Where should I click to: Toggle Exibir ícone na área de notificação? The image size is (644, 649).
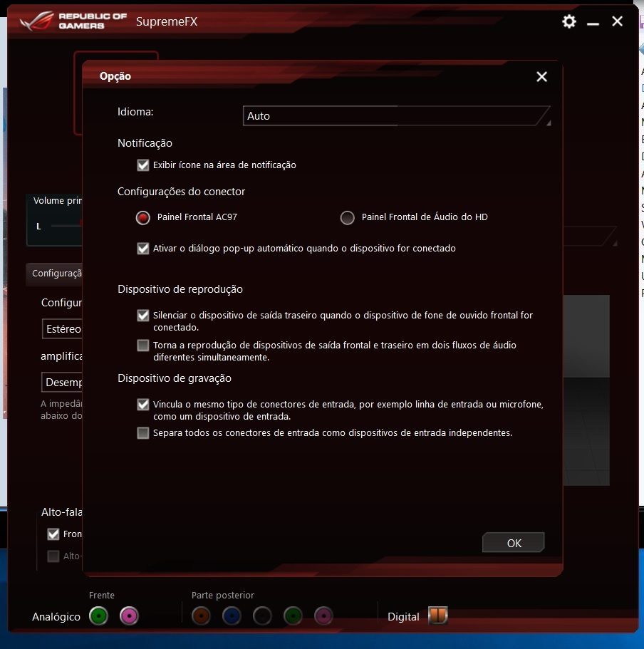(x=143, y=165)
